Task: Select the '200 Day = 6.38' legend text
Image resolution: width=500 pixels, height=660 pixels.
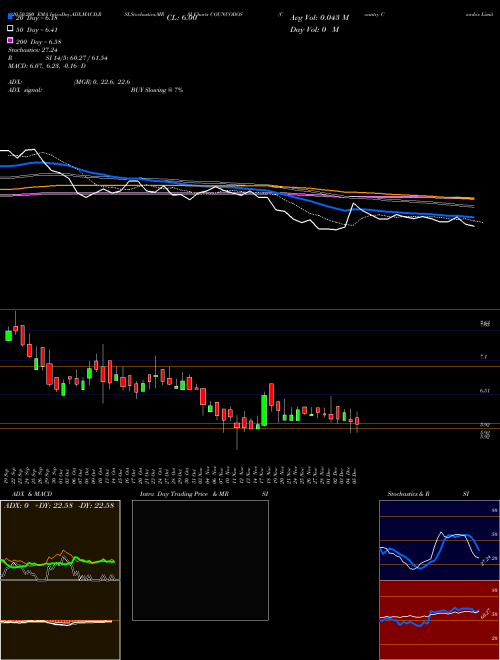Action: [38, 42]
